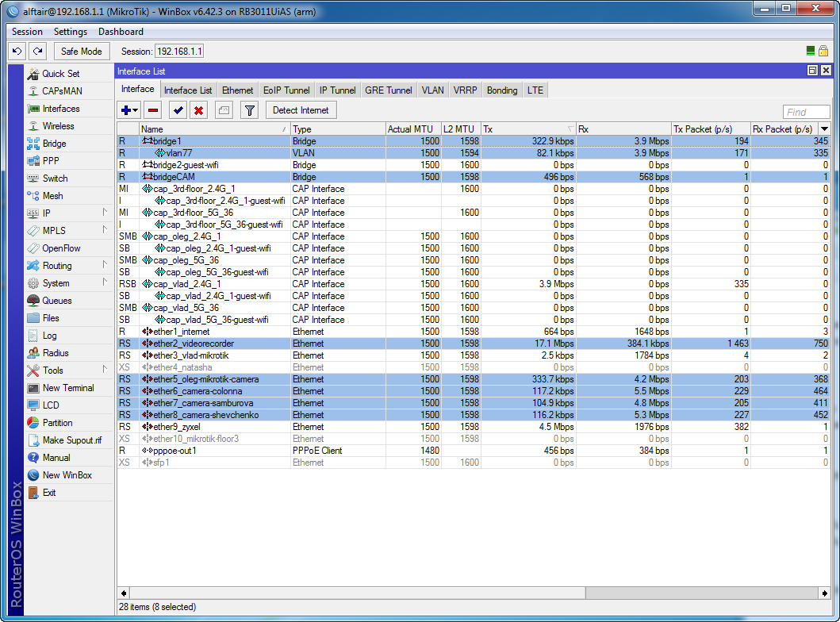This screenshot has height=622, width=840.
Task: Click the Session address field
Action: [179, 52]
